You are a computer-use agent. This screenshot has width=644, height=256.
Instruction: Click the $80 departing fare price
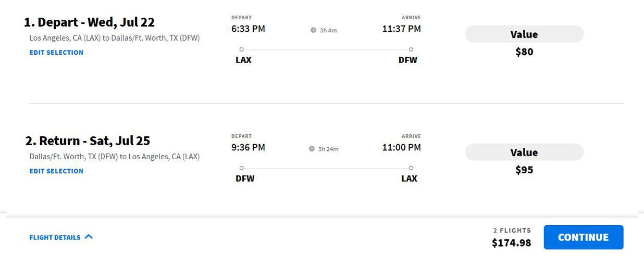(524, 52)
